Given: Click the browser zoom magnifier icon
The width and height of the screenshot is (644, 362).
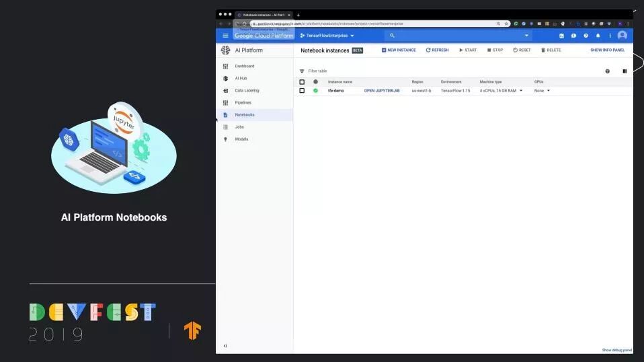Looking at the screenshot, I should point(498,24).
